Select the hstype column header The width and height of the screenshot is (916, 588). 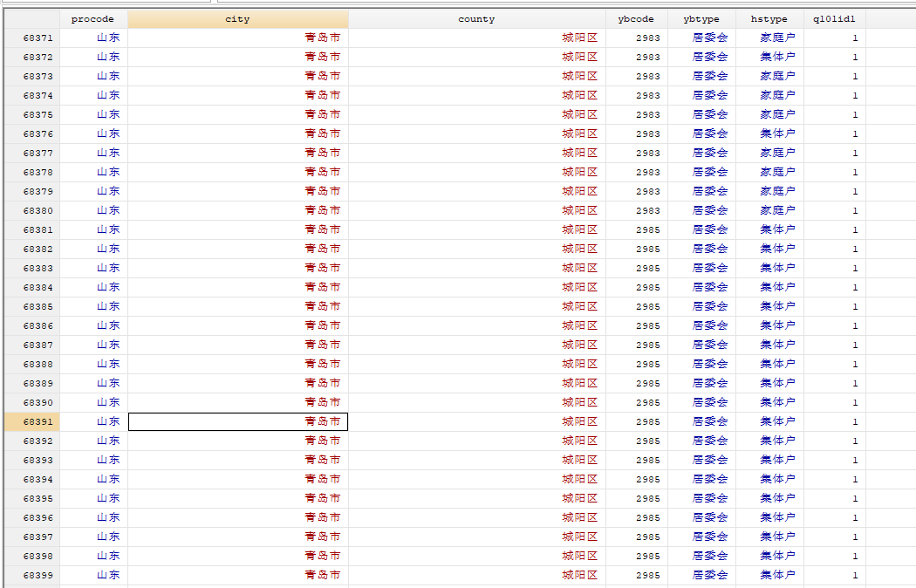tap(769, 19)
